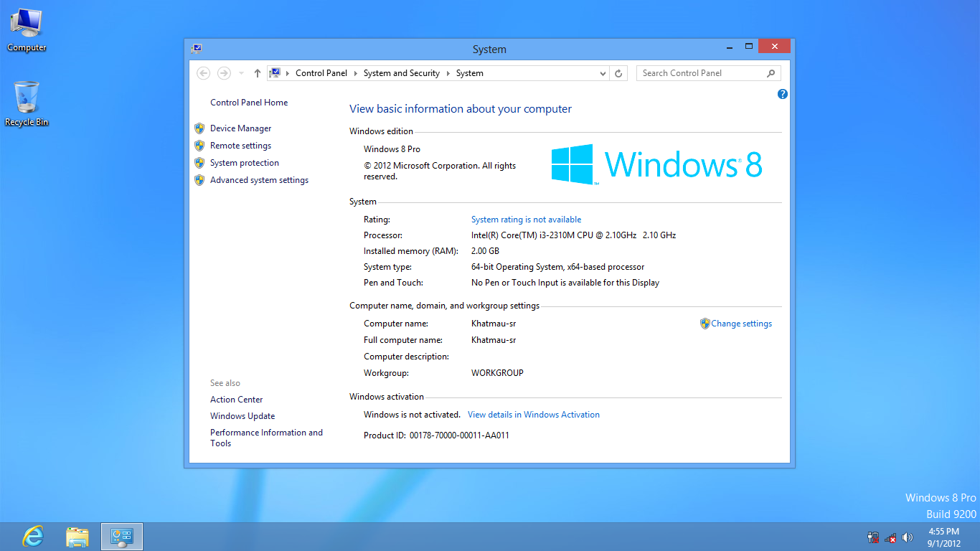The image size is (980, 551).
Task: Click the search magnifier icon
Action: [771, 73]
